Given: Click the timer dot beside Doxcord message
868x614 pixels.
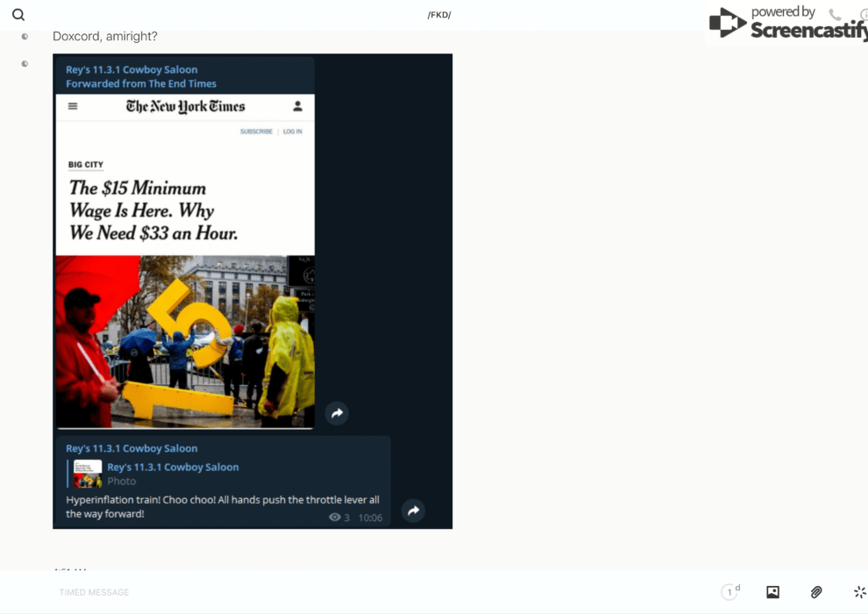Looking at the screenshot, I should [25, 37].
